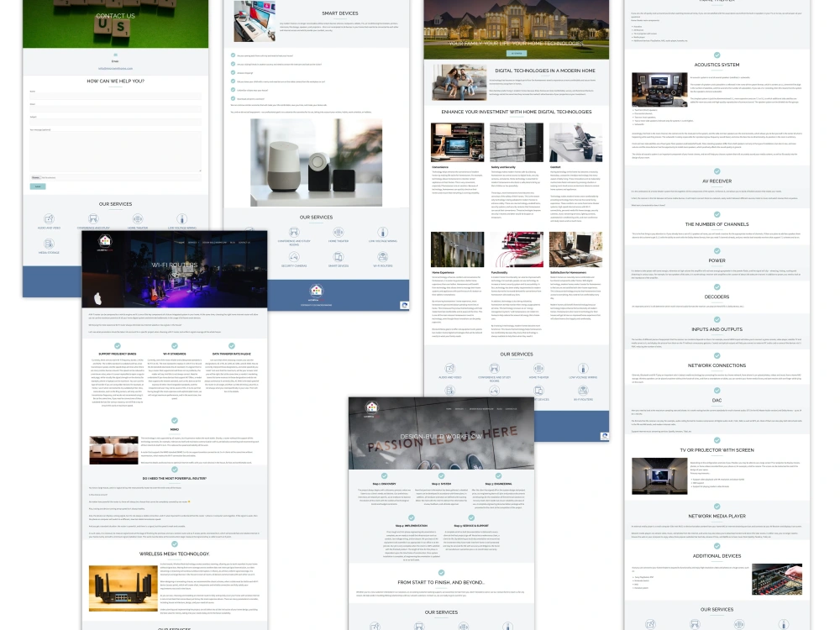Click the house logo in Smart Devices page footer
Image resolution: width=840 pixels, height=630 pixels.
[x=316, y=291]
